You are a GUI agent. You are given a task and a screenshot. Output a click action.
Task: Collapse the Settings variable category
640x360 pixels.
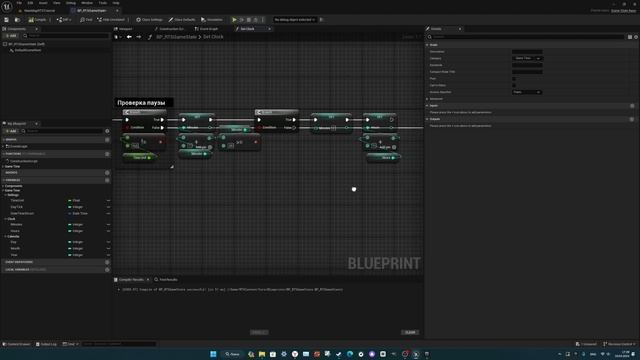6,195
